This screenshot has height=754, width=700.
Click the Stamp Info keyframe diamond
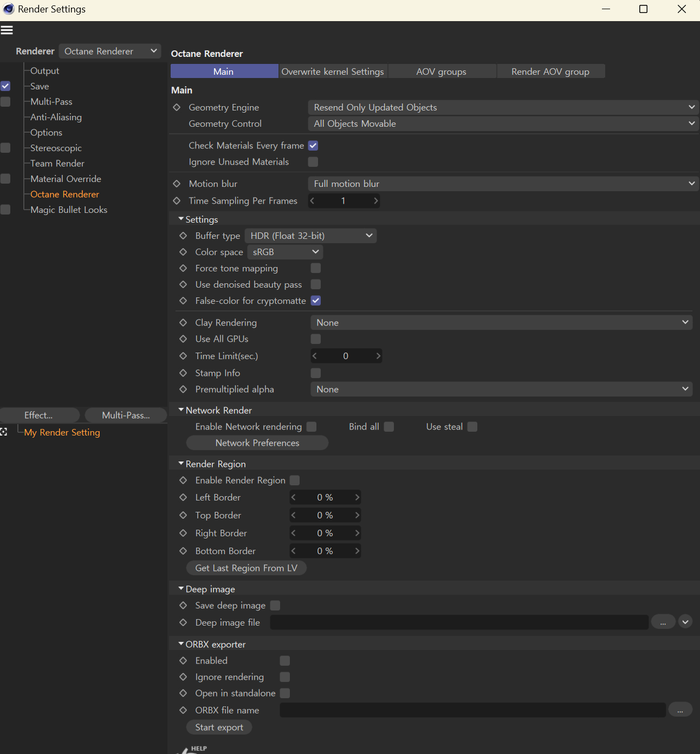click(183, 373)
